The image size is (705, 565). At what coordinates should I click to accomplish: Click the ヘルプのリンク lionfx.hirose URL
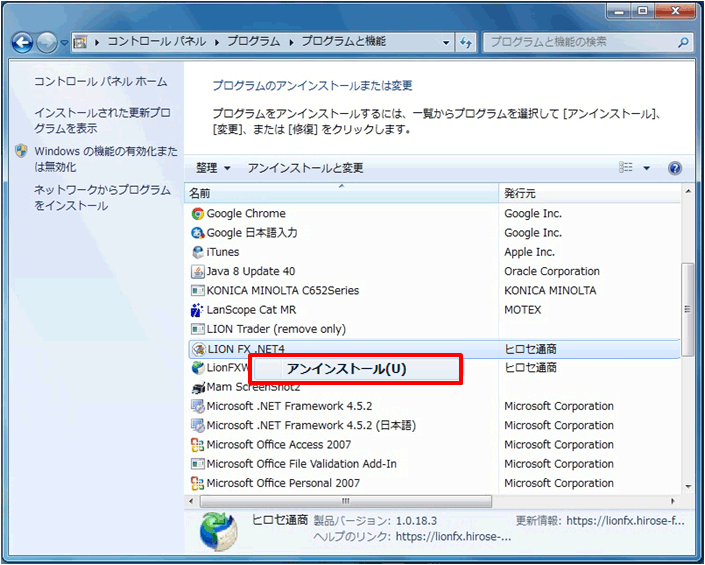(x=453, y=537)
